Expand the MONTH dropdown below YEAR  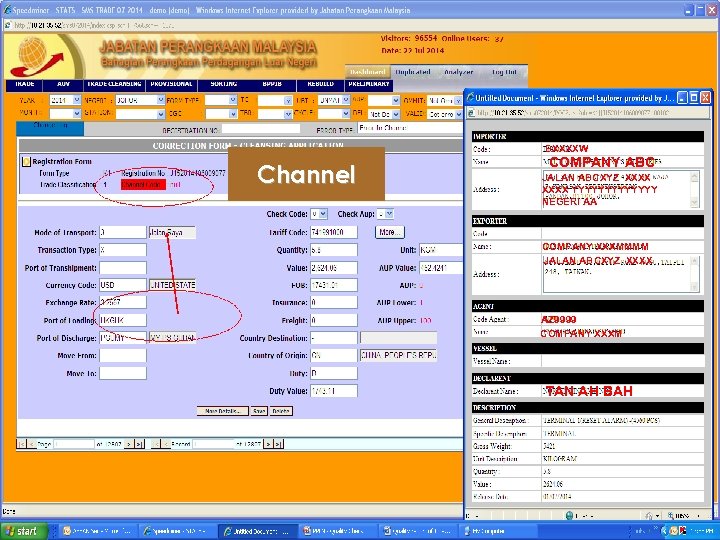[77, 114]
